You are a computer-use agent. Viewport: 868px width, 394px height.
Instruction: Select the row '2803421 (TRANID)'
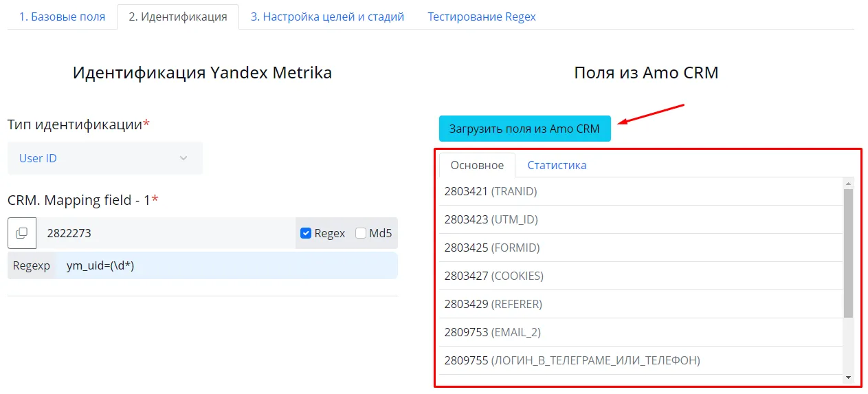(x=641, y=191)
